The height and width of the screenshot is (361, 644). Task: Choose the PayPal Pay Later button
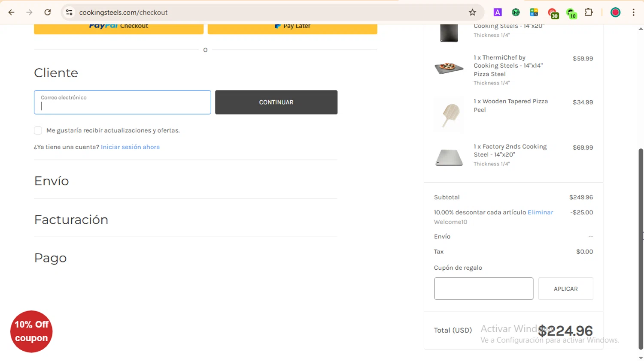(292, 28)
